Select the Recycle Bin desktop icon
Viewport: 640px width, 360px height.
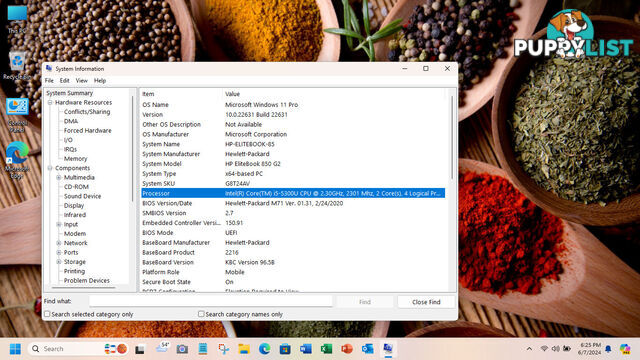tap(17, 65)
